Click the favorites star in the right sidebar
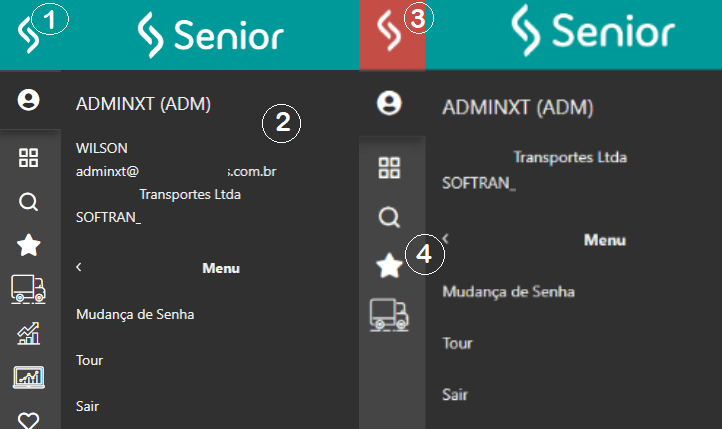Viewport: 722px width, 429px height. click(x=389, y=265)
